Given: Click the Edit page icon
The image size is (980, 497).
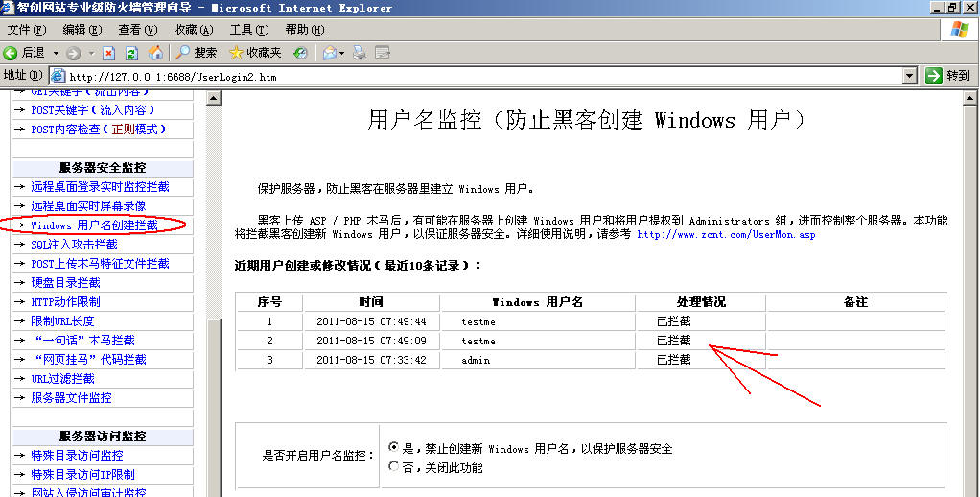Looking at the screenshot, I should point(383,53).
